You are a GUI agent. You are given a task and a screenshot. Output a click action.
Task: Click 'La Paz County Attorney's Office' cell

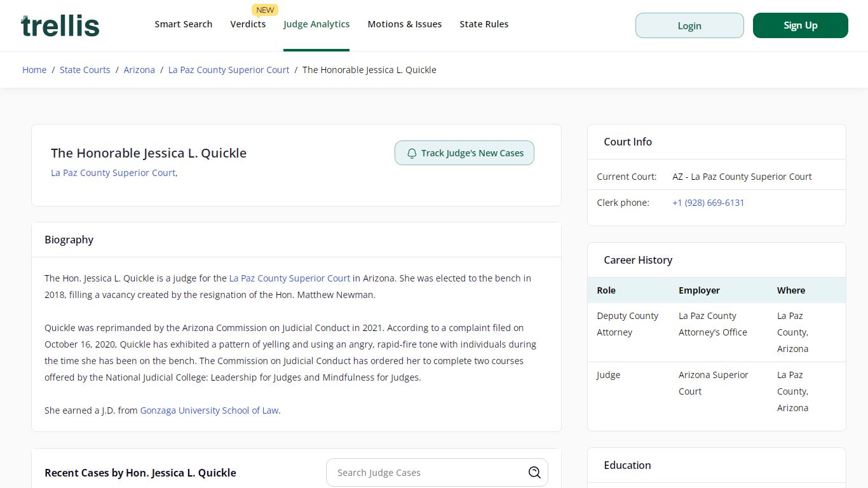713,324
